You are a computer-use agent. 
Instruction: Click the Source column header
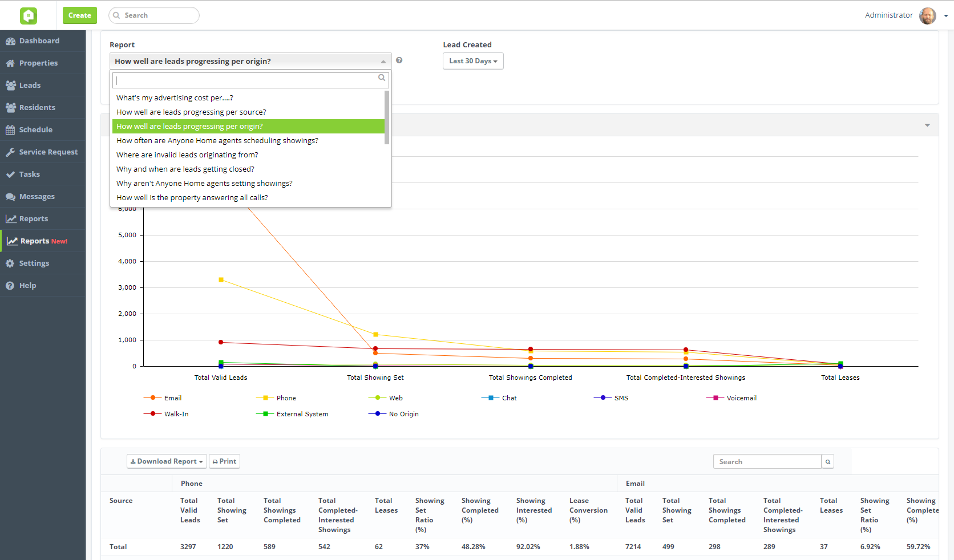pyautogui.click(x=121, y=501)
